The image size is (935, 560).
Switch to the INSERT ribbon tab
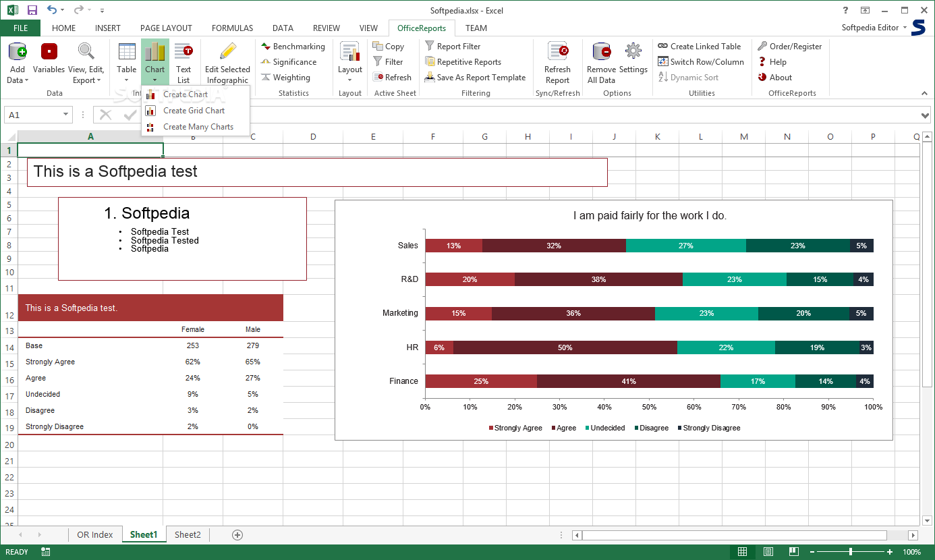(108, 28)
